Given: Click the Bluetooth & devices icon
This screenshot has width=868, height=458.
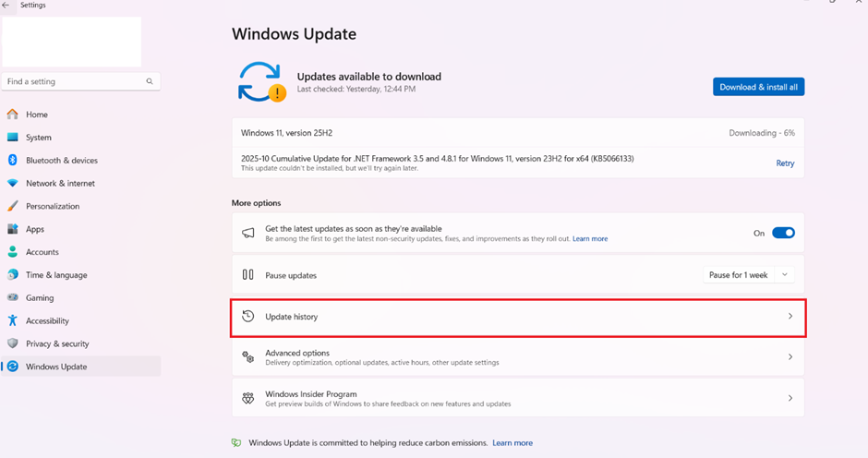Looking at the screenshot, I should (x=13, y=160).
